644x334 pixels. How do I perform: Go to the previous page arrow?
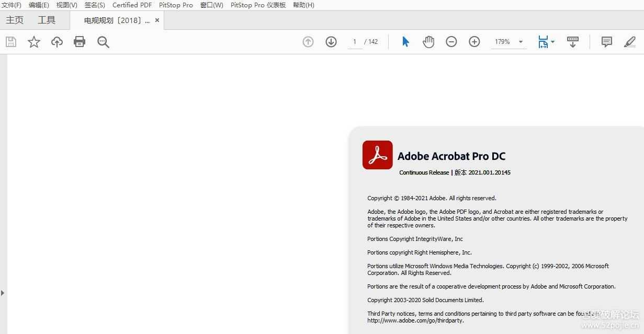(308, 42)
